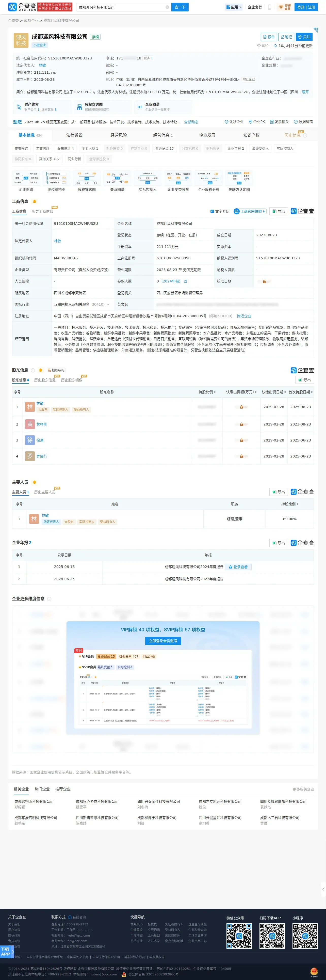This screenshot has width=326, height=980.
Task: Click the 登录 | 注册 button
Action: (x=306, y=7)
